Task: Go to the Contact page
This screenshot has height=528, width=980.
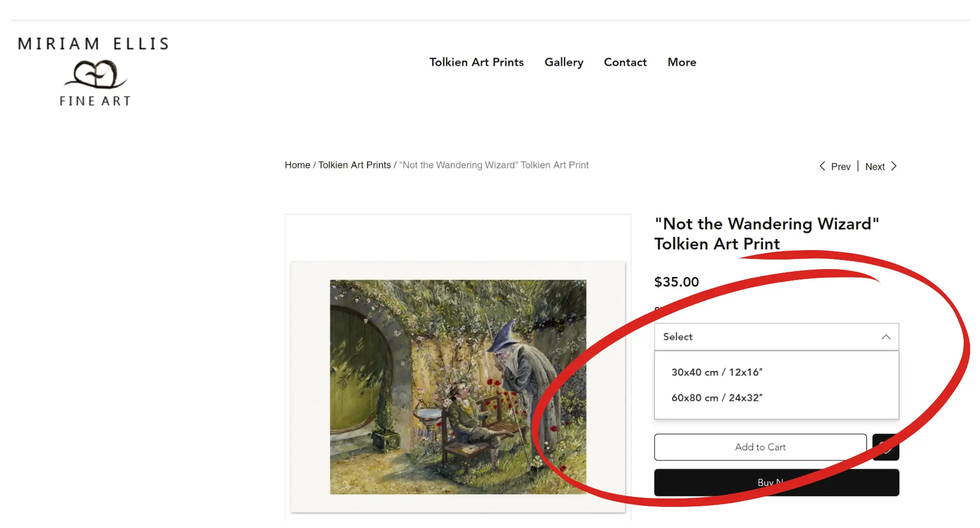Action: (x=625, y=62)
